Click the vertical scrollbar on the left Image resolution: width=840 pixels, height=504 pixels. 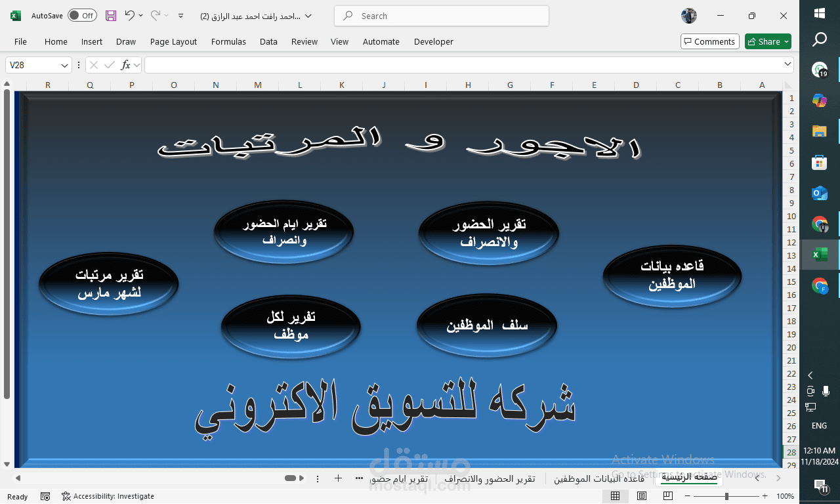tap(7, 244)
